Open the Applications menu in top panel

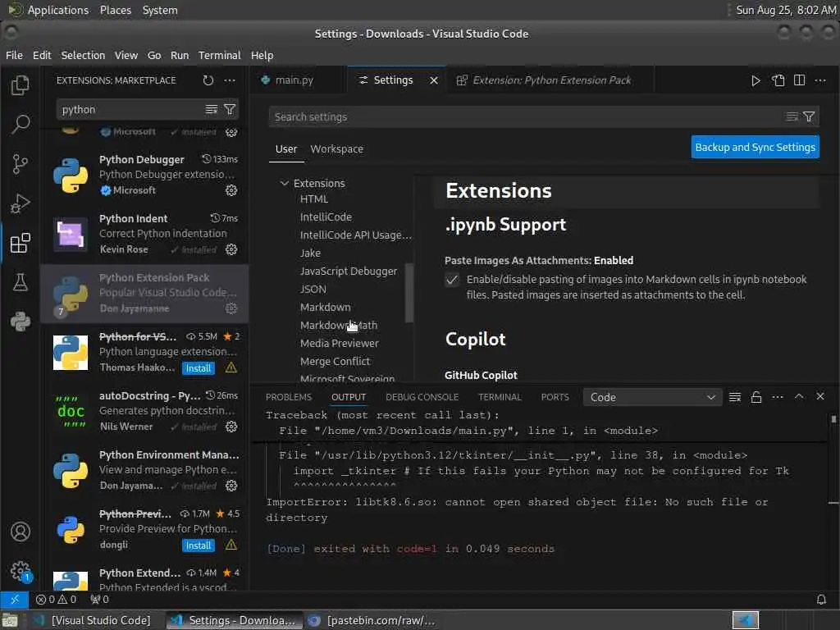pyautogui.click(x=58, y=10)
